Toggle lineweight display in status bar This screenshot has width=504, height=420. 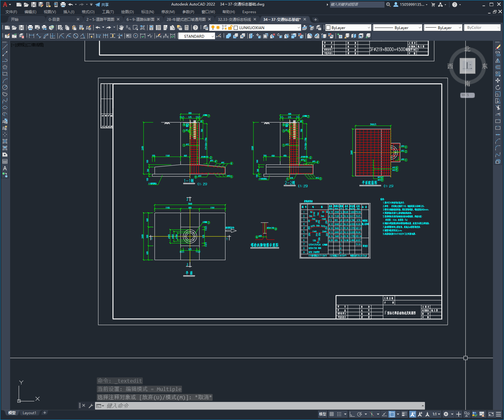404,414
